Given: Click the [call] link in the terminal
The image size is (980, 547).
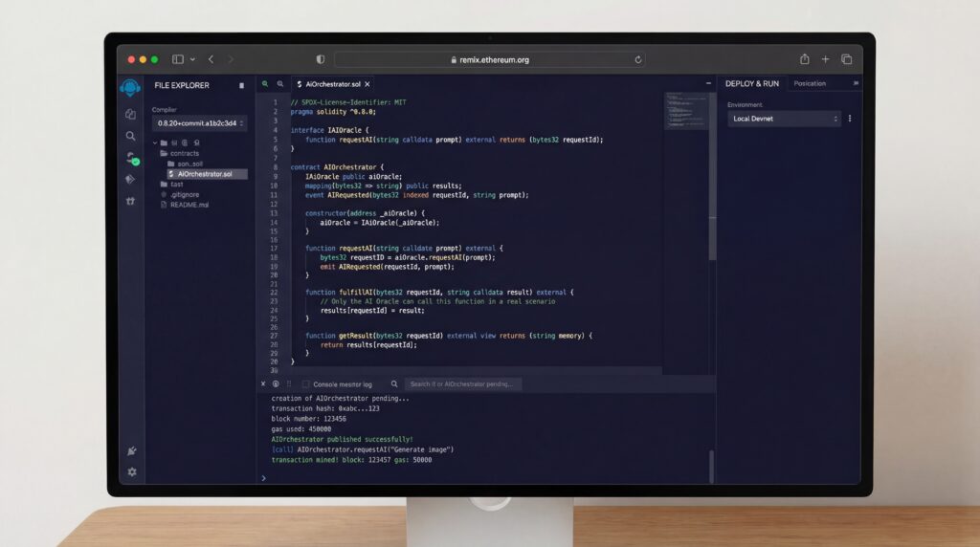Looking at the screenshot, I should [x=282, y=449].
